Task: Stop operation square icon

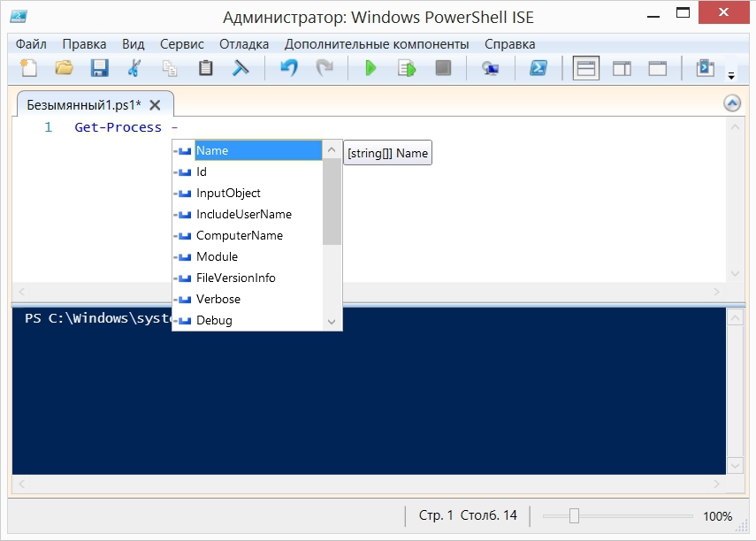Action: [443, 68]
